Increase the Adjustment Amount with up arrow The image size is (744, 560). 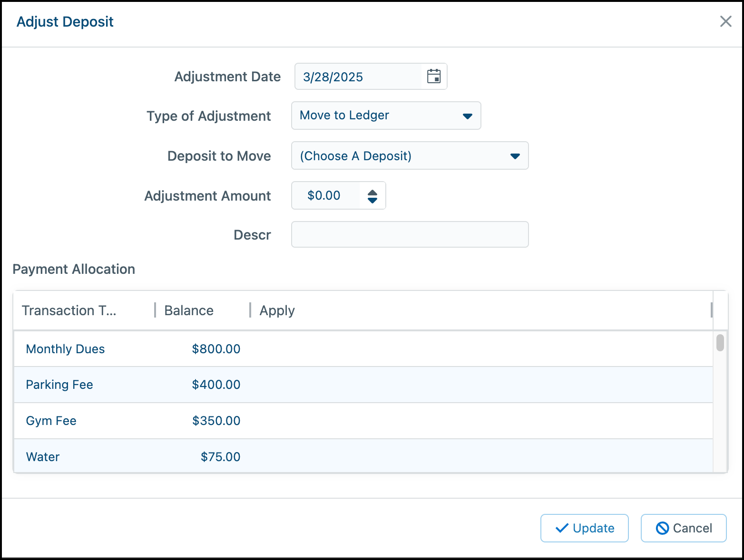[x=372, y=192]
